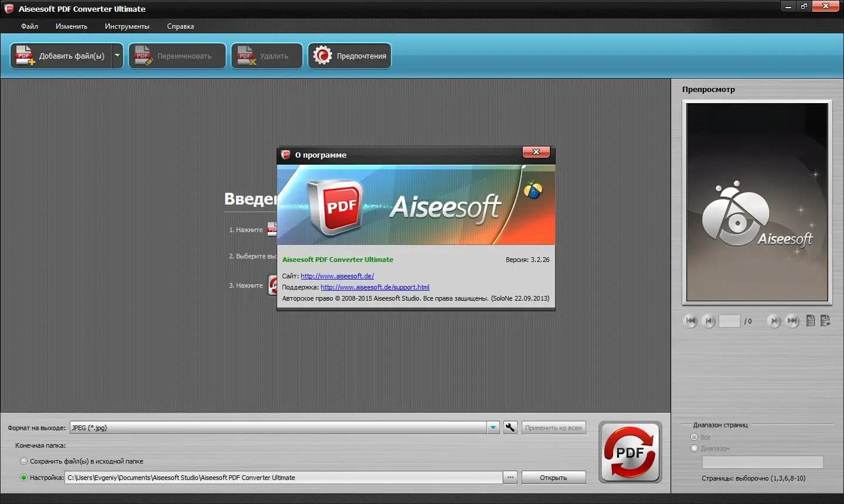This screenshot has height=504, width=844.
Task: Click the Удалить toolbar button
Action: click(267, 56)
